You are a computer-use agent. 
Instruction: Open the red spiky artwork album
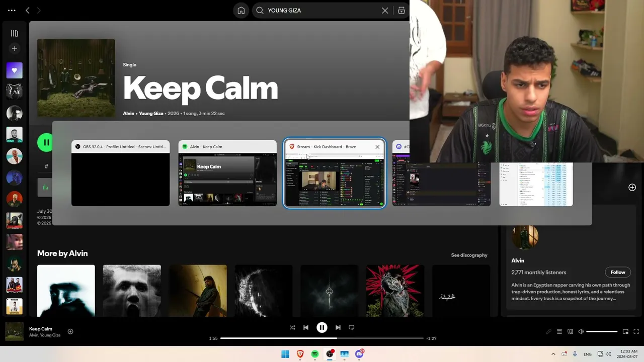click(395, 291)
